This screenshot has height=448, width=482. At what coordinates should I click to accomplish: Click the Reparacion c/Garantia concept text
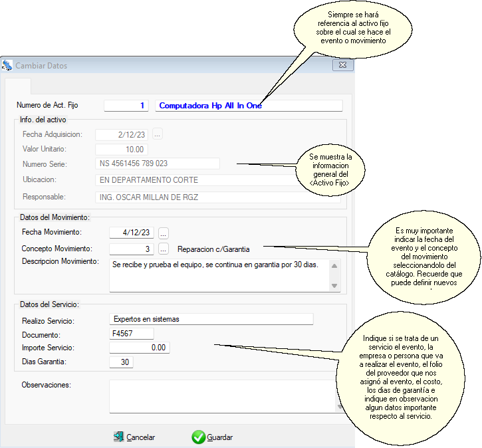pyautogui.click(x=213, y=249)
